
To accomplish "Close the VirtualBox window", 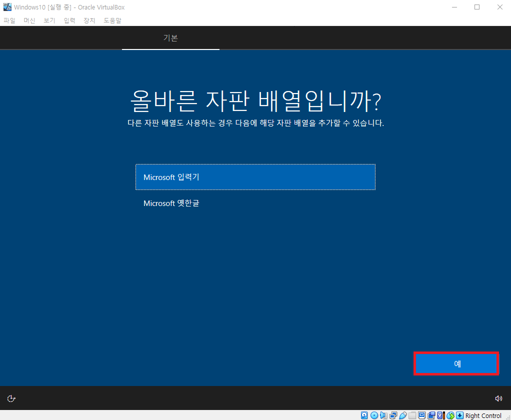I will coord(499,7).
